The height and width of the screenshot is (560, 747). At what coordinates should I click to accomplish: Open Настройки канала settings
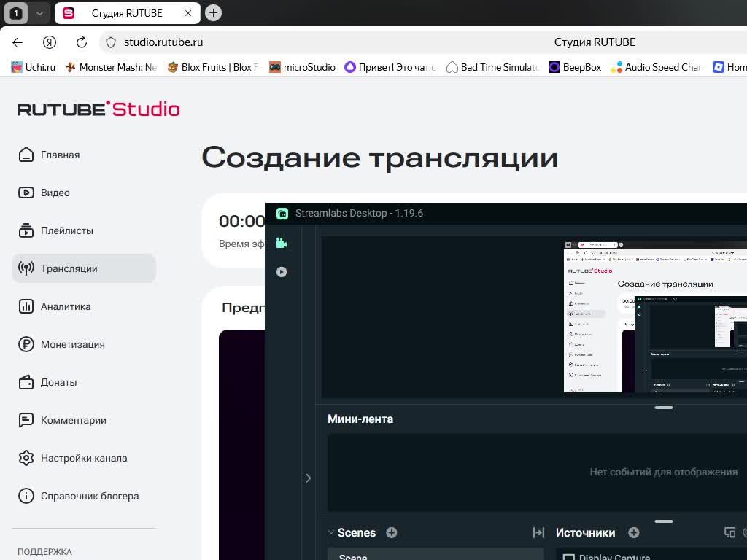point(84,458)
